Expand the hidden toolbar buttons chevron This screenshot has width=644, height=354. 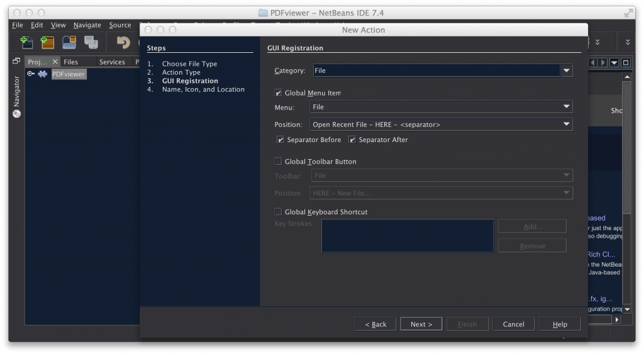tap(597, 42)
